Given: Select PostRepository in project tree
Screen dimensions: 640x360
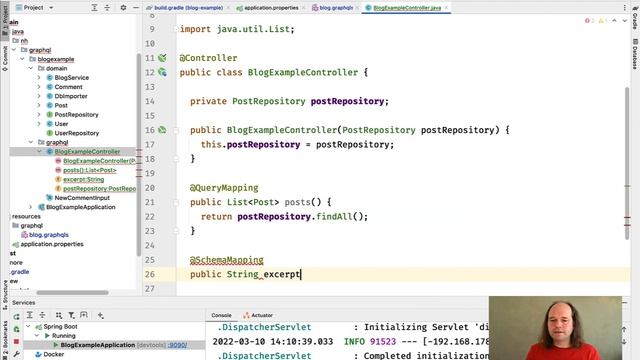Looking at the screenshot, I should 76,115.
